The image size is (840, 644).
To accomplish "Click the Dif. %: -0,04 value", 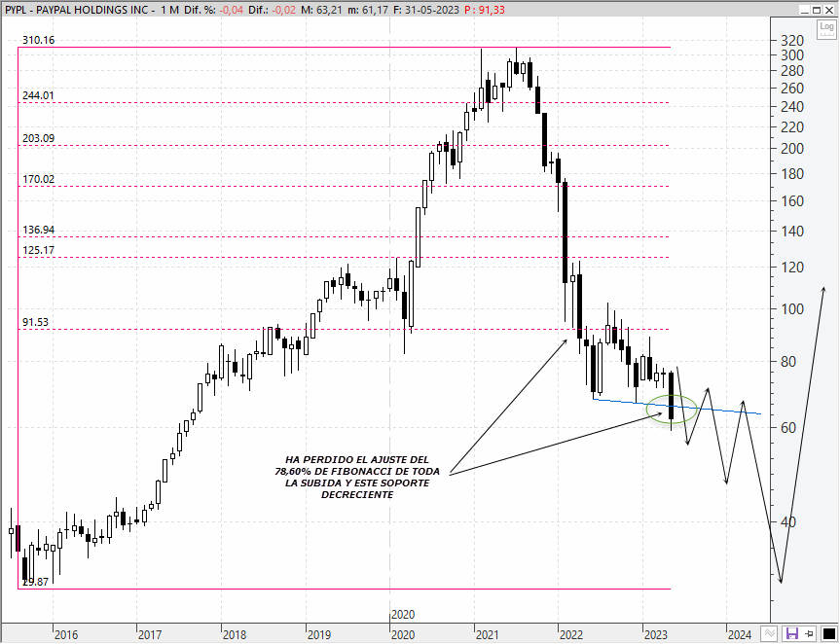I will coord(213,10).
